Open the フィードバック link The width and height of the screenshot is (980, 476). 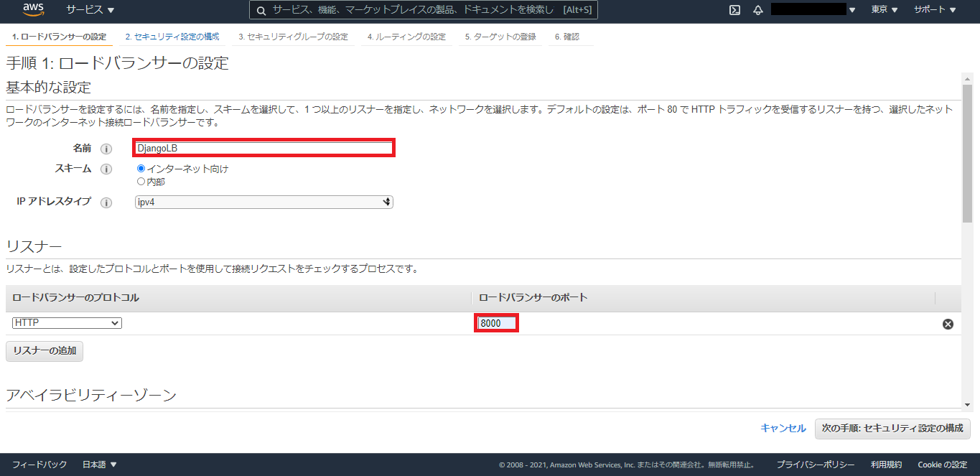(39, 465)
